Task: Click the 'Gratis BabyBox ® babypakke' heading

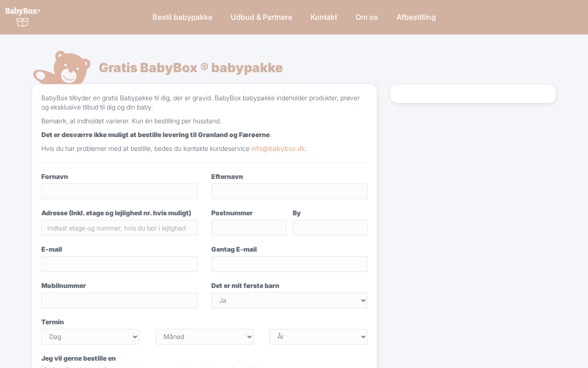Action: click(x=191, y=68)
